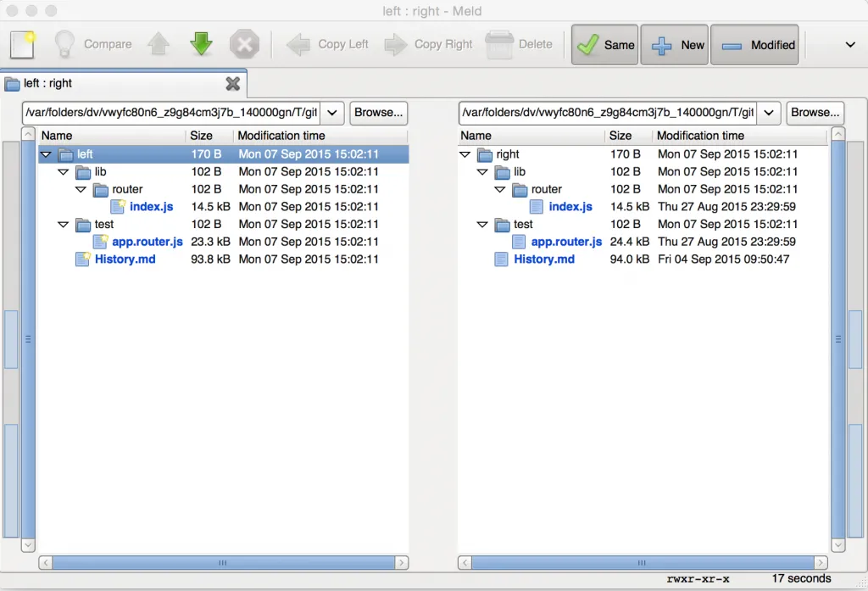Click the Compare lightbulb icon

pyautogui.click(x=64, y=44)
